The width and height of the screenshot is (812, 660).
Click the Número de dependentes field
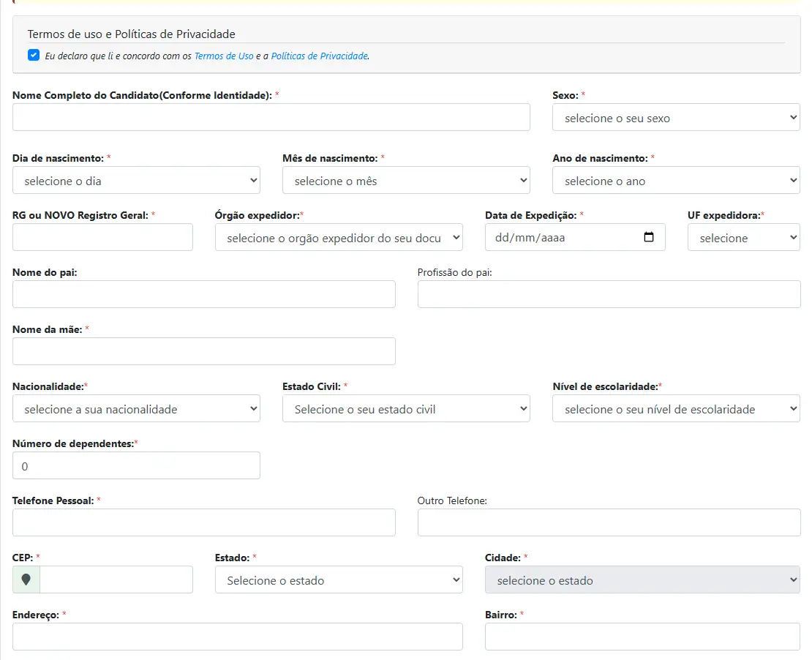pyautogui.click(x=136, y=465)
